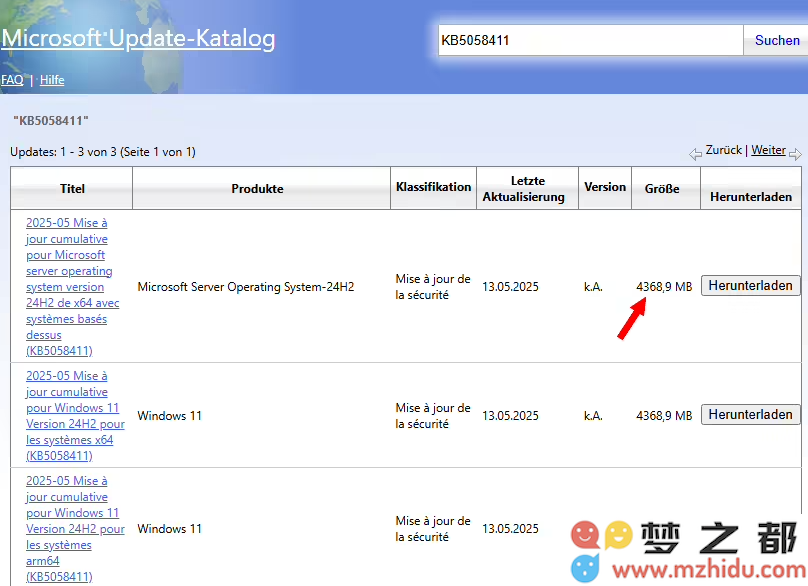
Task: Sort by the Größe column header
Action: 662,189
